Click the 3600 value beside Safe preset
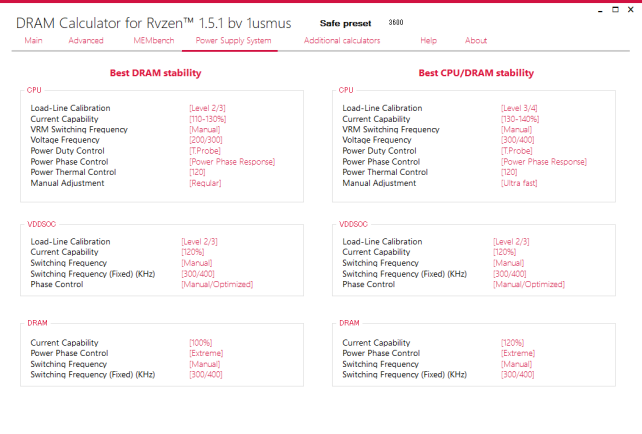Viewport: 642px width, 434px height. [x=396, y=23]
